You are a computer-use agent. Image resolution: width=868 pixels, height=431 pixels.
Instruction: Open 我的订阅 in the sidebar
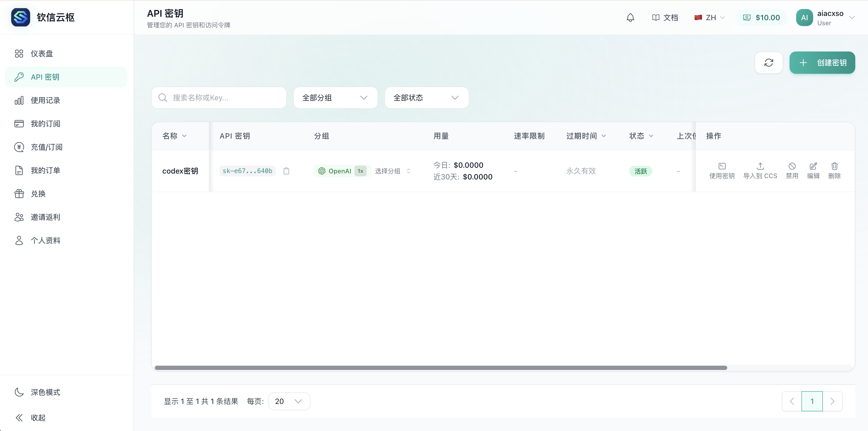(x=66, y=123)
